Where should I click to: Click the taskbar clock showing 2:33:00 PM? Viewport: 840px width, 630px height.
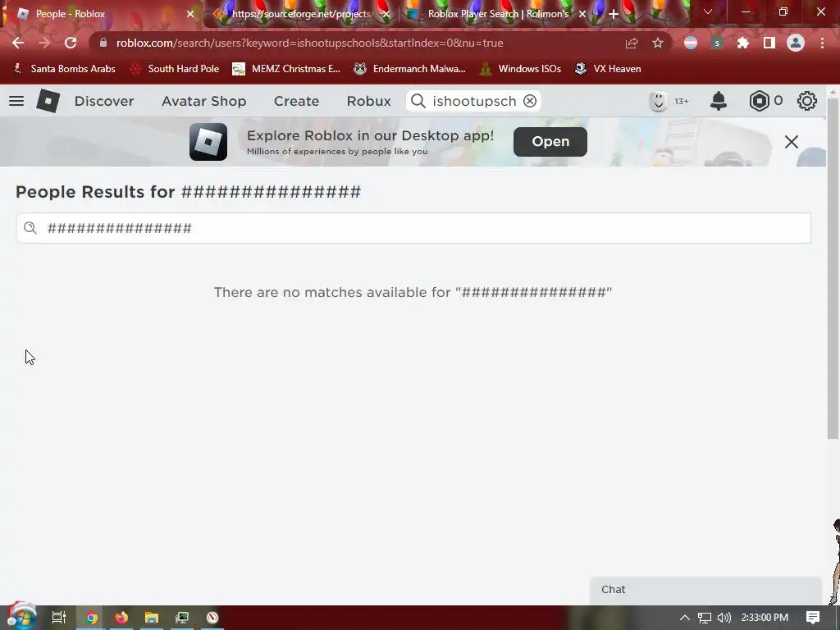(x=765, y=618)
